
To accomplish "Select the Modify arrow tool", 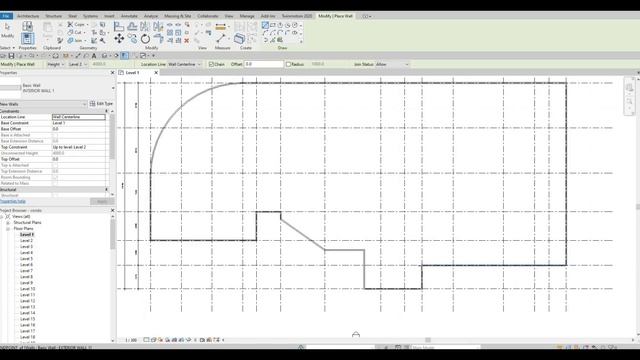I will (7, 27).
